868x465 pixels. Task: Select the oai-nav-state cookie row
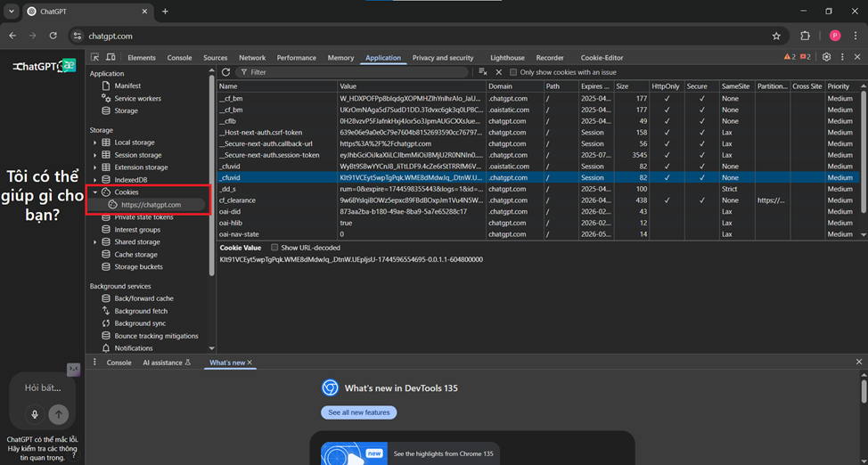pos(538,234)
